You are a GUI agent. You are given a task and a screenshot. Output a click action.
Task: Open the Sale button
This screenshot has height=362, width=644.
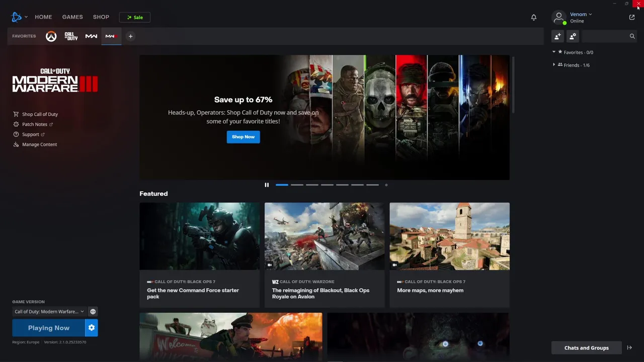[135, 17]
